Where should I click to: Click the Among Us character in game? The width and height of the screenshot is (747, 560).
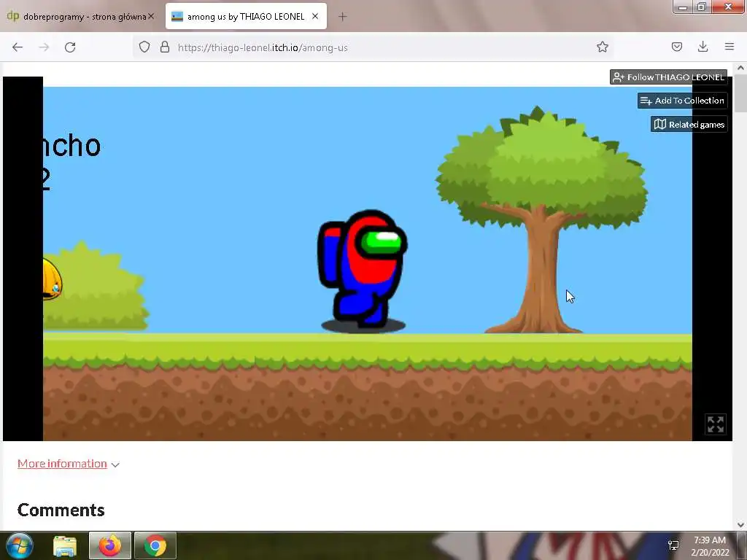(363, 270)
